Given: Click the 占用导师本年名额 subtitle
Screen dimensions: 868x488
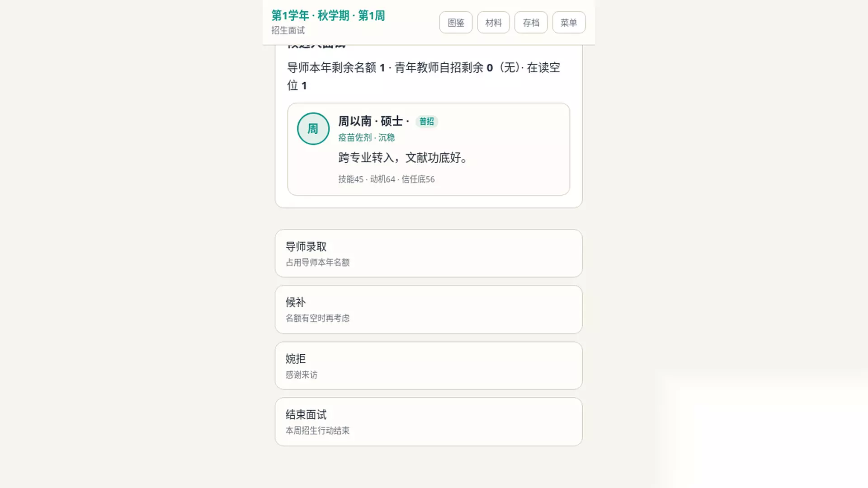Looking at the screenshot, I should [x=317, y=263].
